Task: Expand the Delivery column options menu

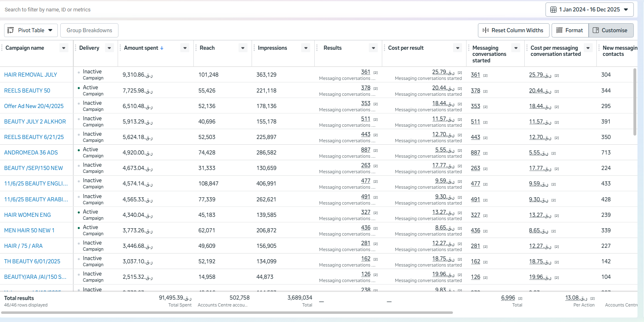Action: pos(110,48)
